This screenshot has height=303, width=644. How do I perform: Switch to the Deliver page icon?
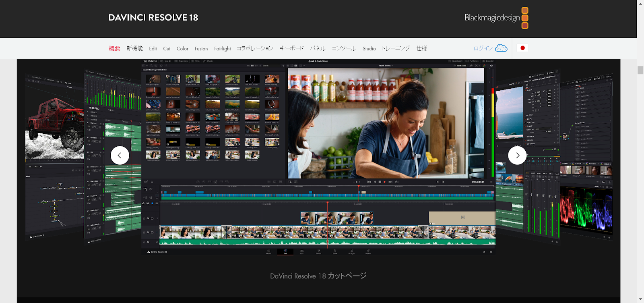pyautogui.click(x=368, y=251)
